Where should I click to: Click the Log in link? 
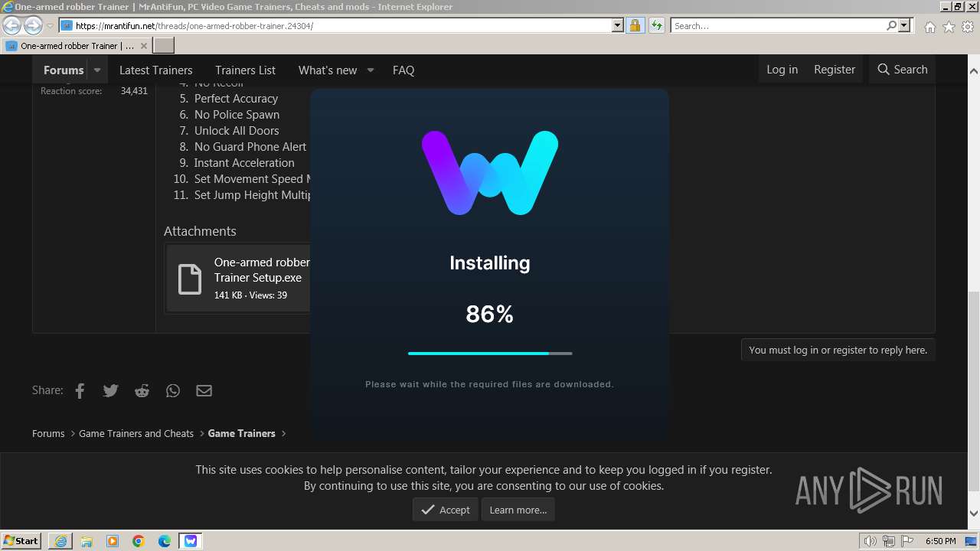click(782, 69)
